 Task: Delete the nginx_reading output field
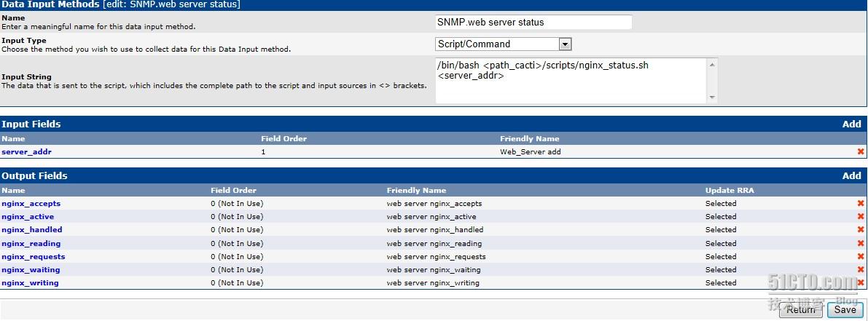click(860, 243)
